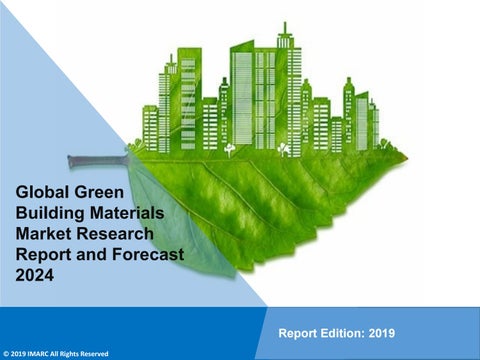Click the IMARC copyright notice
Viewport: 480px width, 360px height.
(56, 354)
